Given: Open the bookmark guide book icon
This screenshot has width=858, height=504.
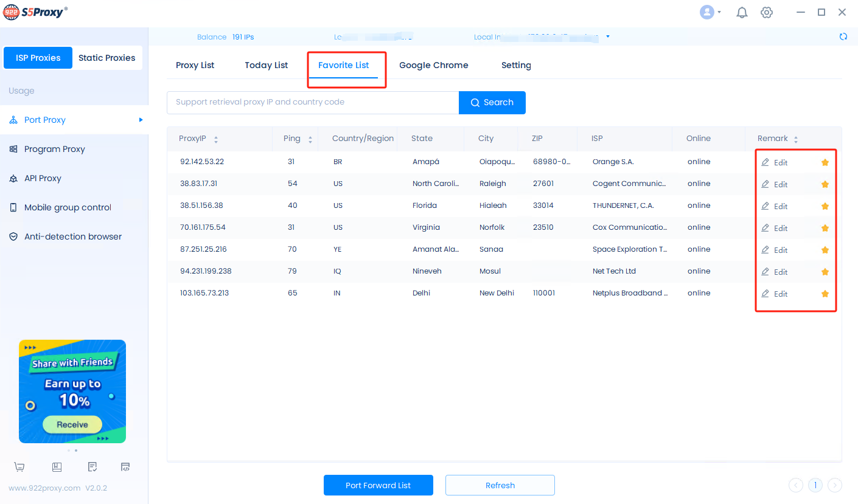Looking at the screenshot, I should 57,467.
